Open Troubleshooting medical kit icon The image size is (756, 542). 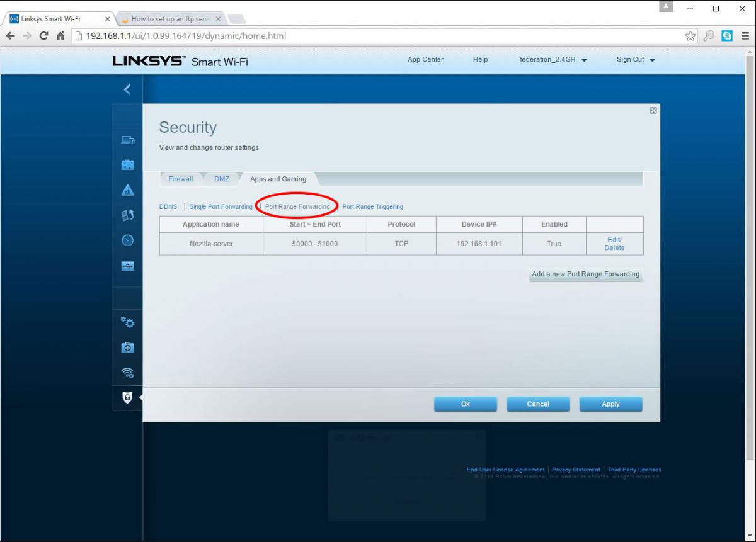127,347
